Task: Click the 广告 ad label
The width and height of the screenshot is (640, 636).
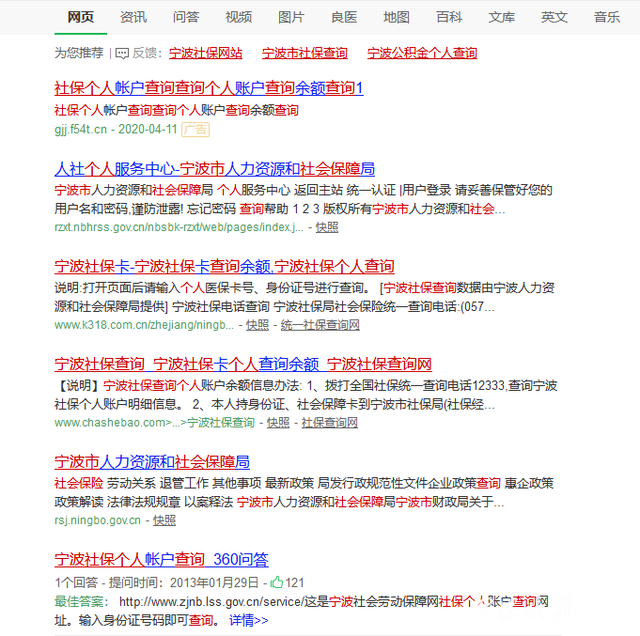Action: [196, 129]
